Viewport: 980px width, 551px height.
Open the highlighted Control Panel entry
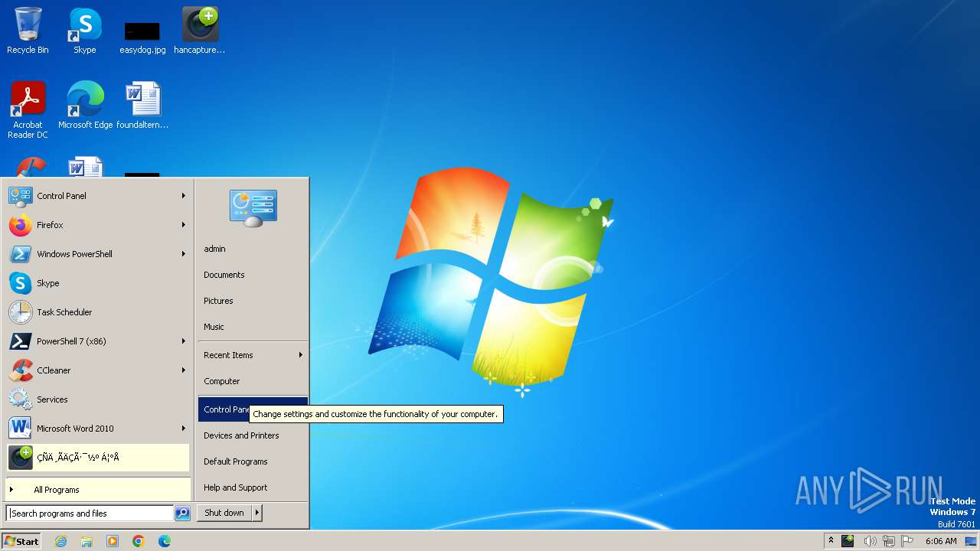click(x=253, y=409)
